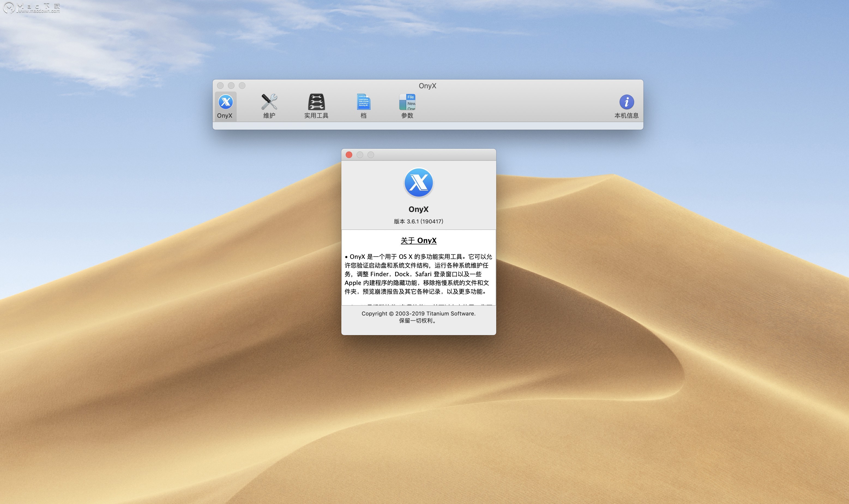Click the zoom button of About window
The height and width of the screenshot is (504, 849).
(x=371, y=155)
